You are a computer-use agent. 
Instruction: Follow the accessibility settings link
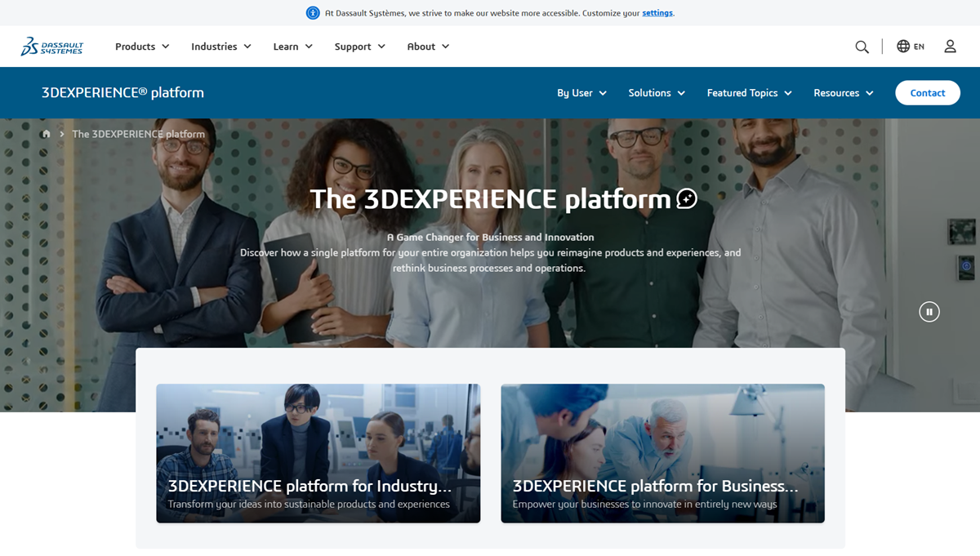coord(657,13)
